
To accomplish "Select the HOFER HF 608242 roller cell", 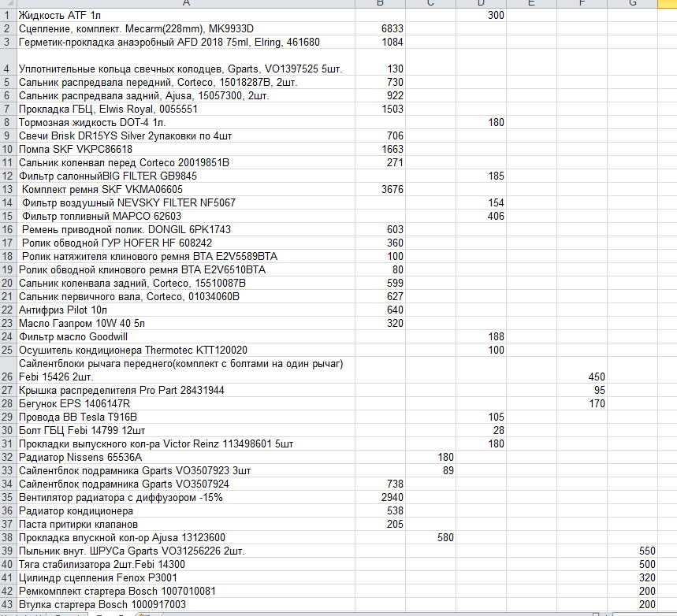I will 186,243.
